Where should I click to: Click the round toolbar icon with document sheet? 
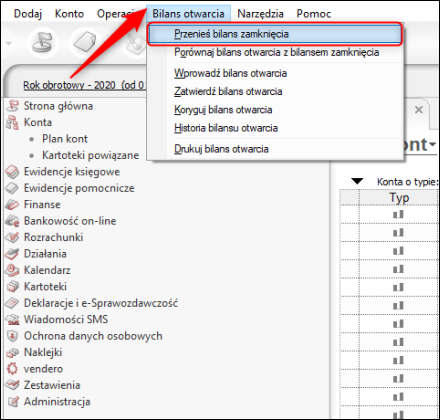85,42
